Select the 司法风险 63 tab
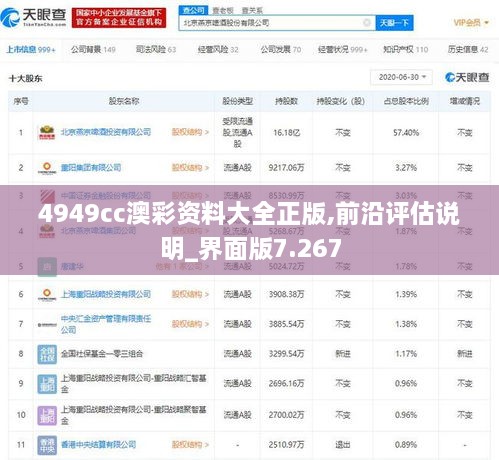This screenshot has width=499, height=460. (156, 50)
